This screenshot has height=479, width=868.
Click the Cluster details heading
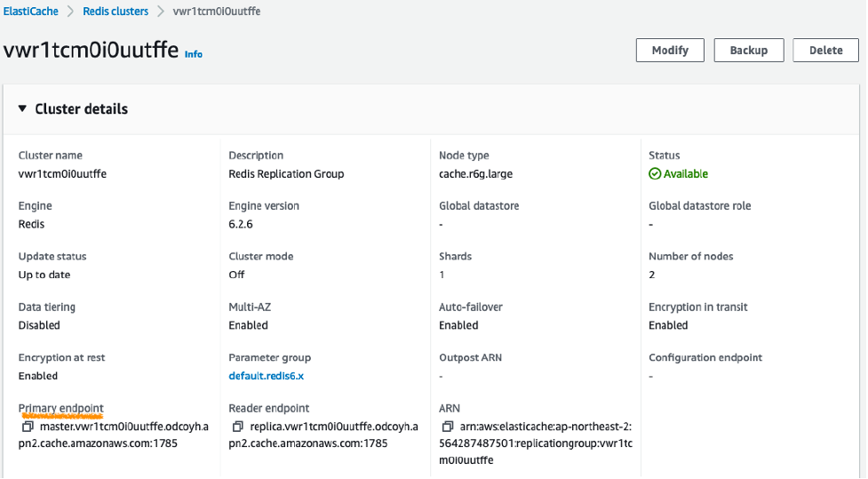81,109
